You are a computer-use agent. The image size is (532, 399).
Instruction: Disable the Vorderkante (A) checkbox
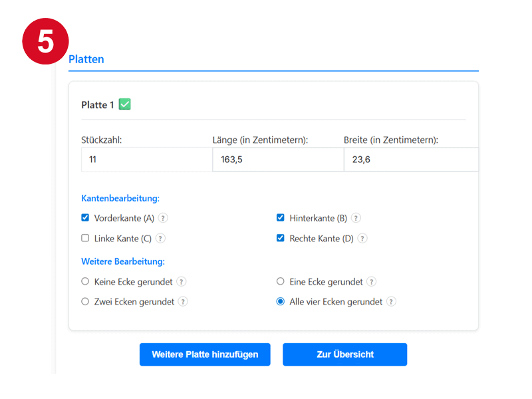tap(84, 217)
